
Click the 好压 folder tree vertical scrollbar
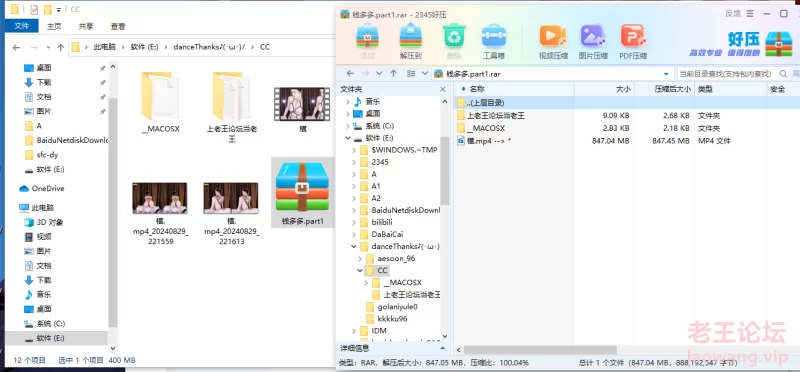point(444,171)
